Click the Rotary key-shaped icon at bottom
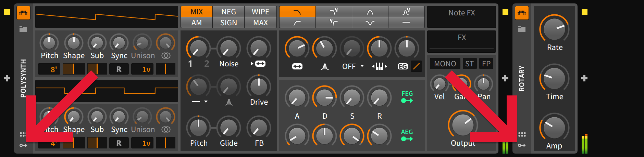The image size is (644, 157). point(522,145)
